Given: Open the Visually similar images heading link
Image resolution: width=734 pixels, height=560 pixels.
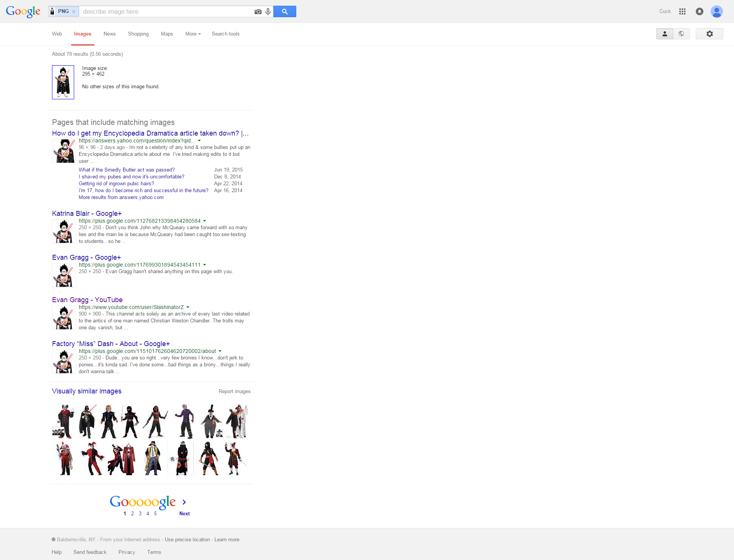Looking at the screenshot, I should pos(87,391).
